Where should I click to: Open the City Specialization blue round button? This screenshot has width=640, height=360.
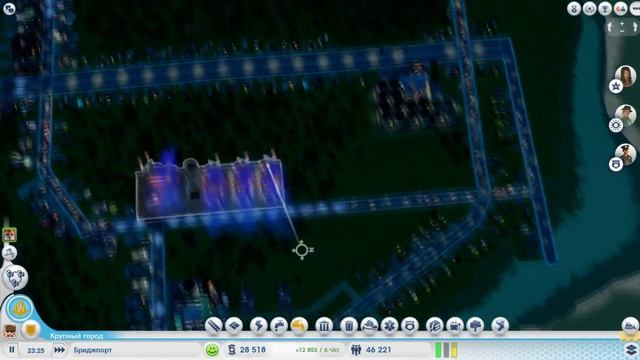pyautogui.click(x=19, y=308)
